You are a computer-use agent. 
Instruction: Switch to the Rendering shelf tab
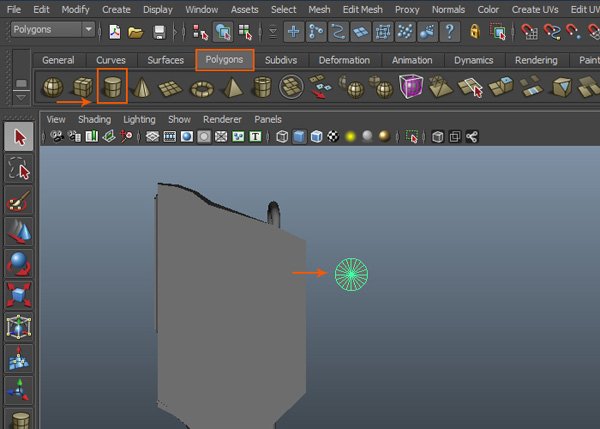tap(536, 60)
